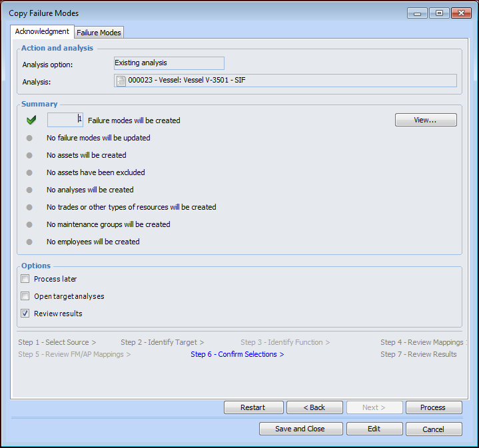Click the gray dot beside No analyses will be created
This screenshot has height=448, width=479.
click(x=29, y=190)
